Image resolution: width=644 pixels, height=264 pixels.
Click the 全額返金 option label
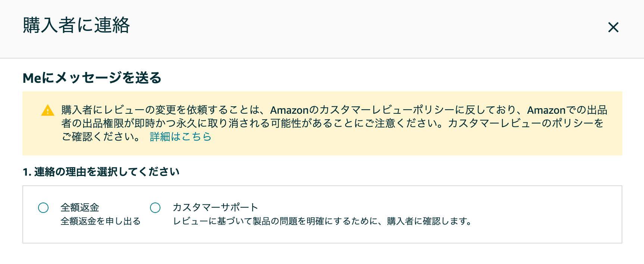[x=80, y=207]
